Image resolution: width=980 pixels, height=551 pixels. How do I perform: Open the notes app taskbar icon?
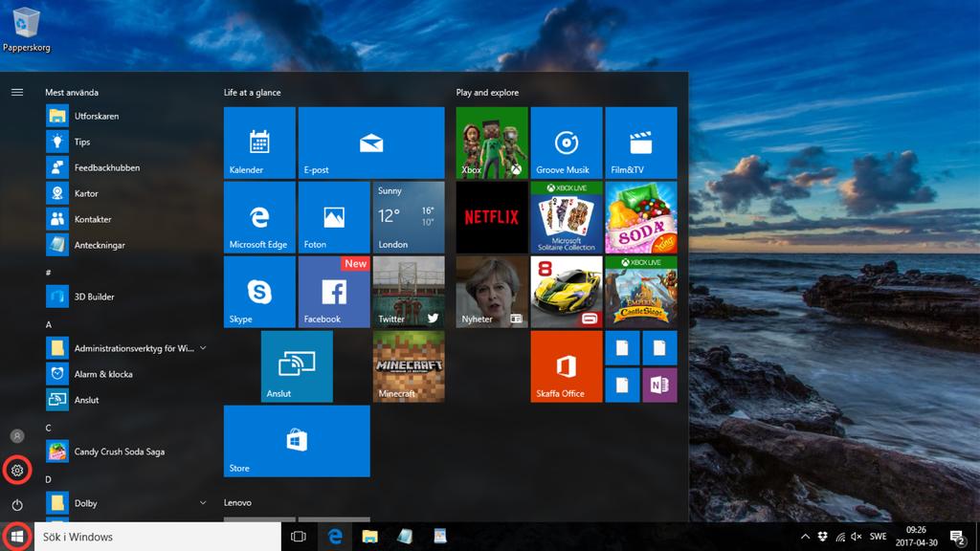(405, 537)
